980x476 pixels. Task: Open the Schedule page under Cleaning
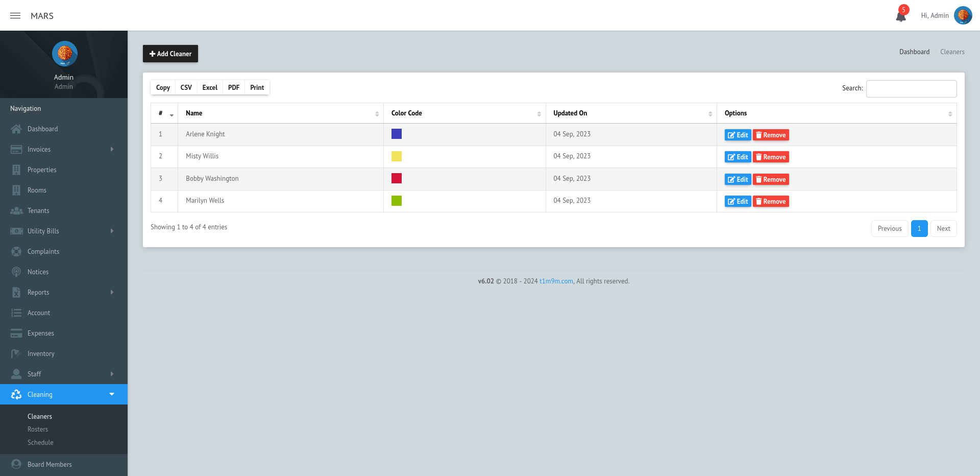tap(40, 442)
